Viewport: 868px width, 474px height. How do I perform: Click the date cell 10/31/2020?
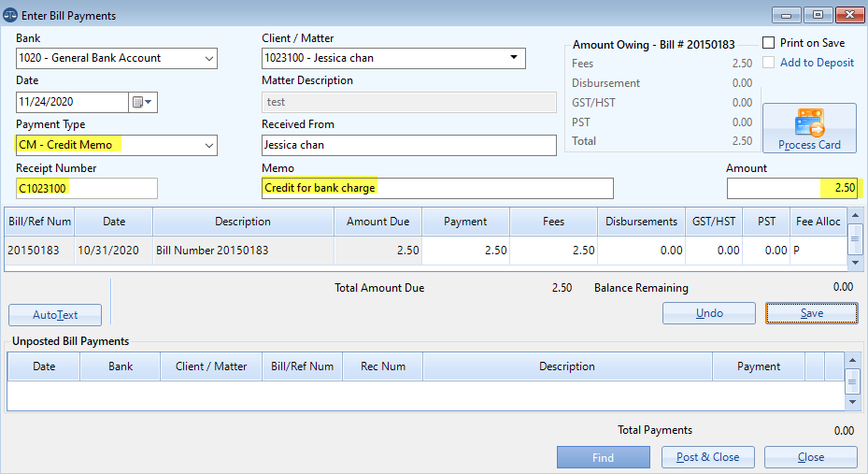pos(113,251)
